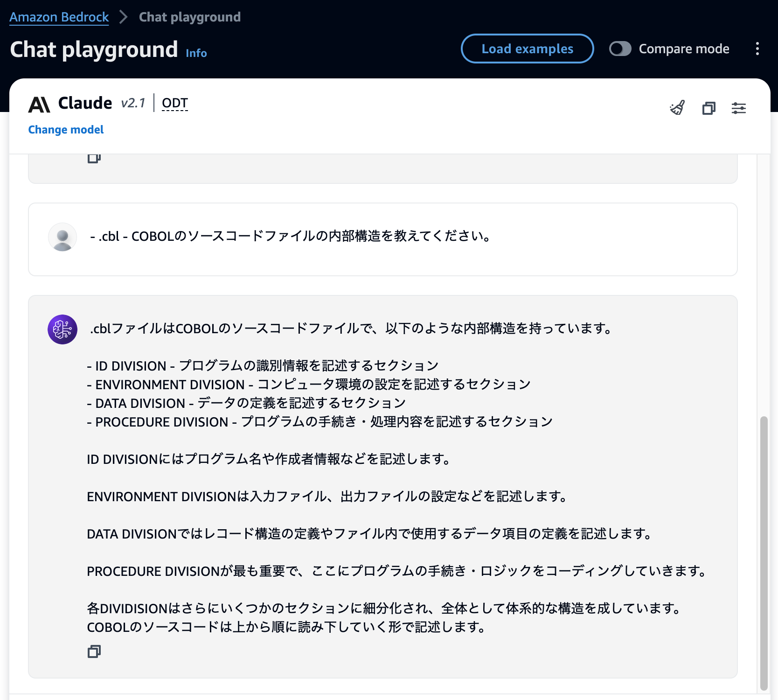Click the paragraph starting 'DATA DIVISIONでは'

point(369,533)
